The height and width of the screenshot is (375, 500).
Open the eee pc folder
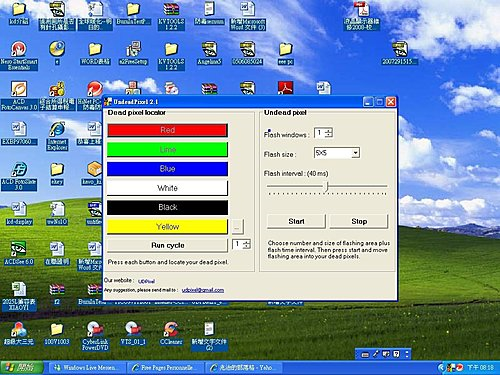(x=285, y=53)
